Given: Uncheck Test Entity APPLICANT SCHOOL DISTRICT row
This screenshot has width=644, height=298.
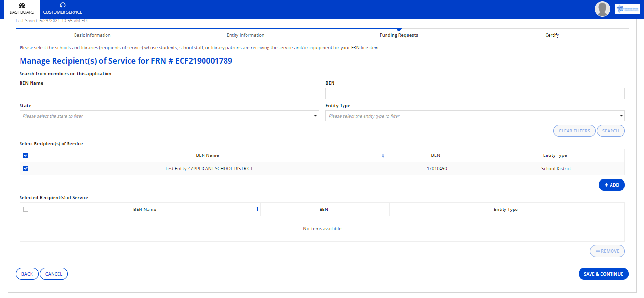Looking at the screenshot, I should coord(26,168).
